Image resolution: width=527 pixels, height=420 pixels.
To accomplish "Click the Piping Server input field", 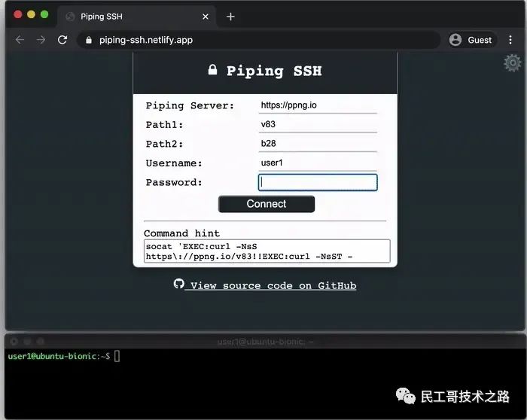I will pyautogui.click(x=318, y=105).
